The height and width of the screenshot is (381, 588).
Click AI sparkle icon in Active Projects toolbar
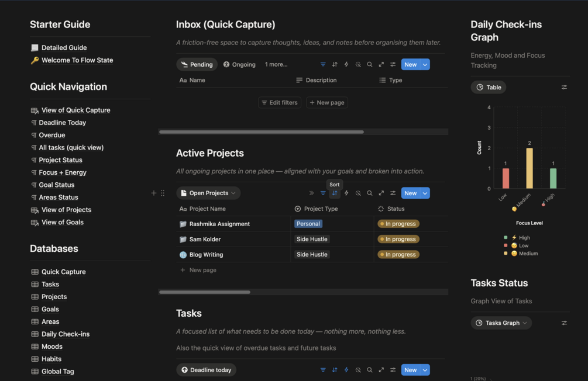point(358,193)
